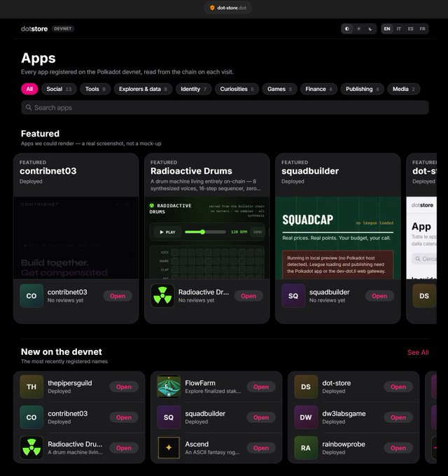
Task: Click the radioactive icon in featured card
Action: 162,296
